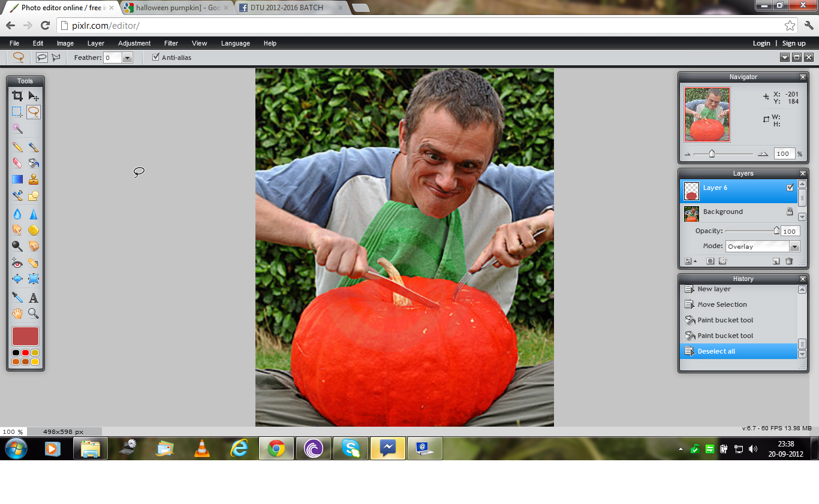The height and width of the screenshot is (504, 819).
Task: Select the Gradient tool
Action: pyautogui.click(x=17, y=179)
